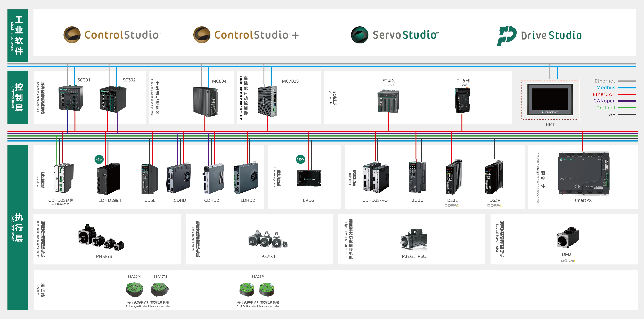Click the red EtherCAT legend line
The width and height of the screenshot is (644, 319).
pyautogui.click(x=626, y=94)
